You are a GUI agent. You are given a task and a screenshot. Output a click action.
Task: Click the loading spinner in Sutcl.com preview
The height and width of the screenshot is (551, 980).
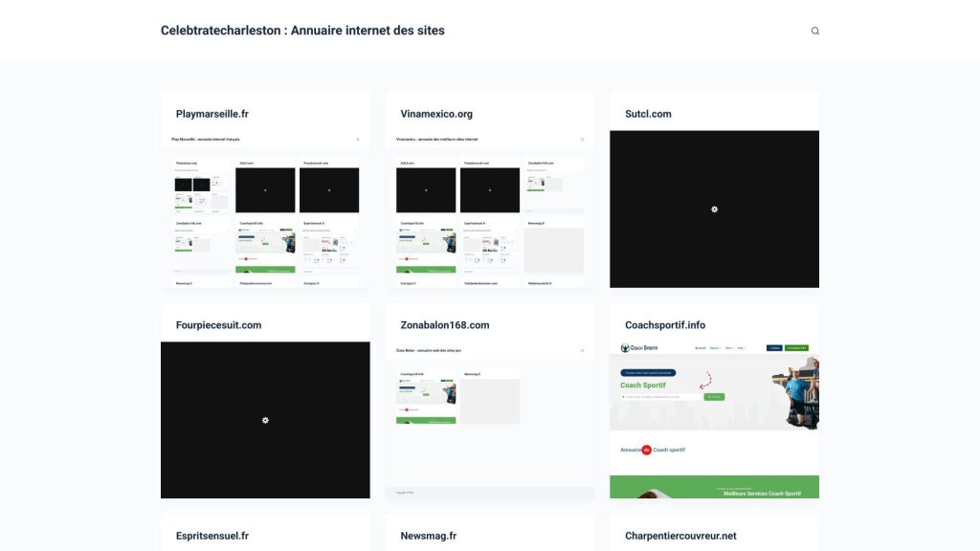(714, 209)
